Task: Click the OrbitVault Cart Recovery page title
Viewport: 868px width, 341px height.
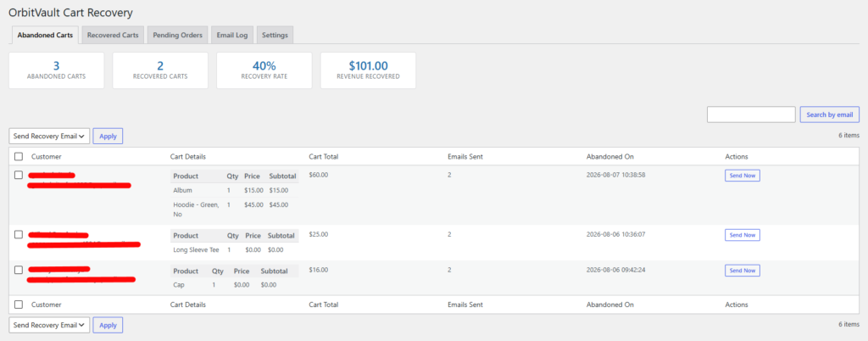Action: 71,12
